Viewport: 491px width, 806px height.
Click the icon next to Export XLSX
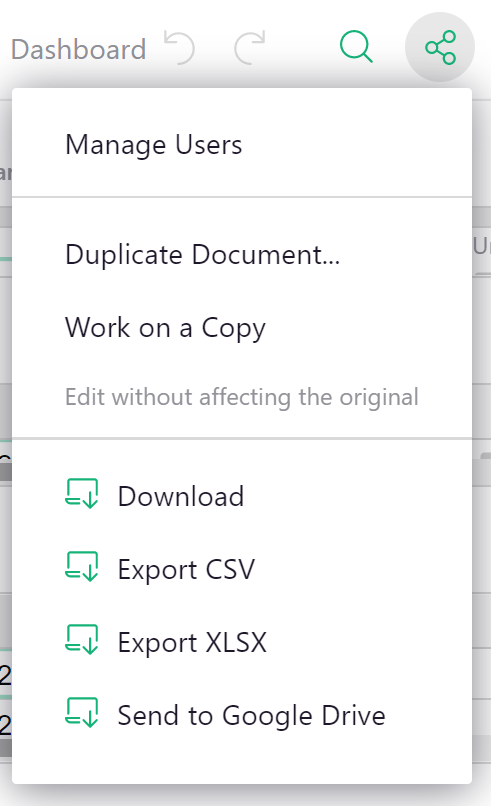[x=82, y=639]
